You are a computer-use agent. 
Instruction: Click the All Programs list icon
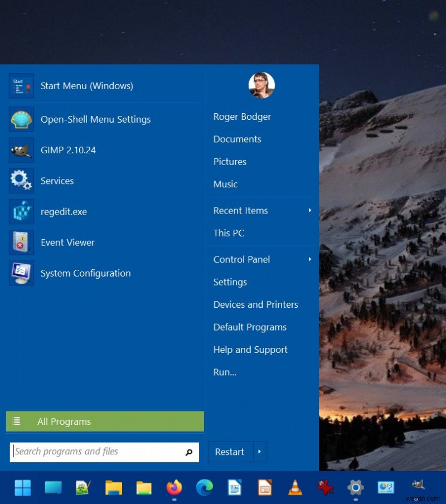click(17, 421)
